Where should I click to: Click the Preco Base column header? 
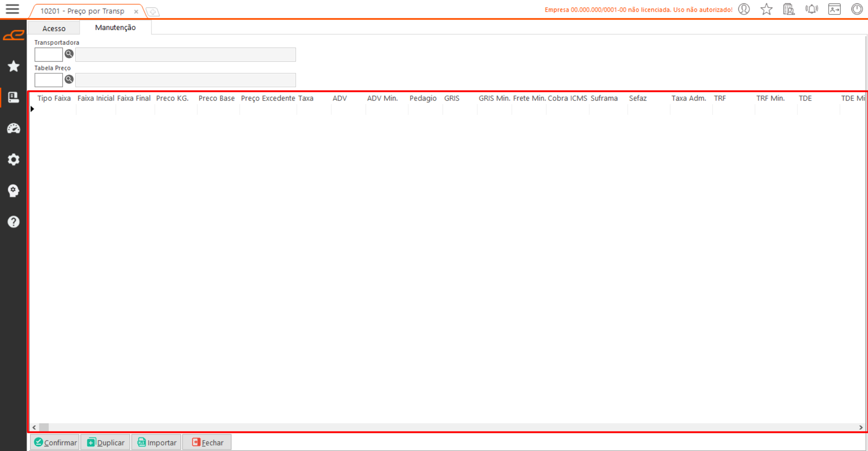click(216, 98)
